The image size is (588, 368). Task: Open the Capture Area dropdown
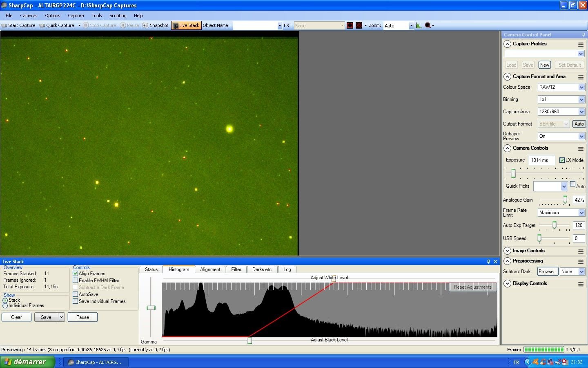581,112
